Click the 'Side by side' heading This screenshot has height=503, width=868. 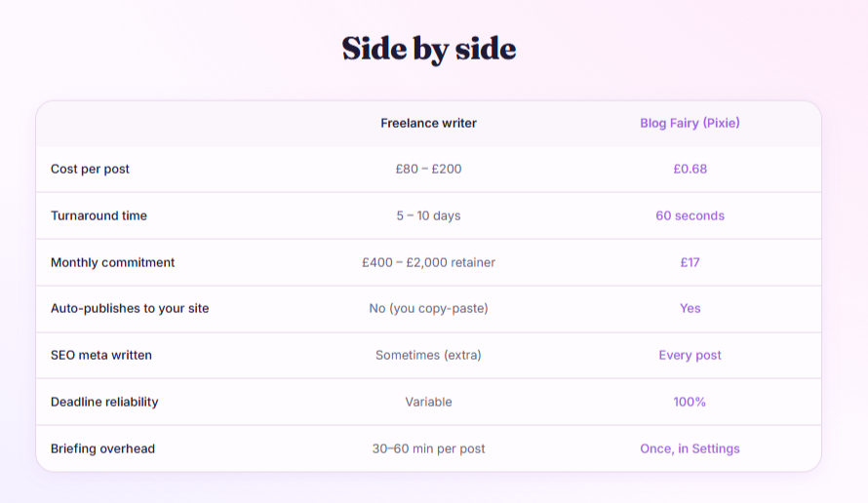coord(429,50)
